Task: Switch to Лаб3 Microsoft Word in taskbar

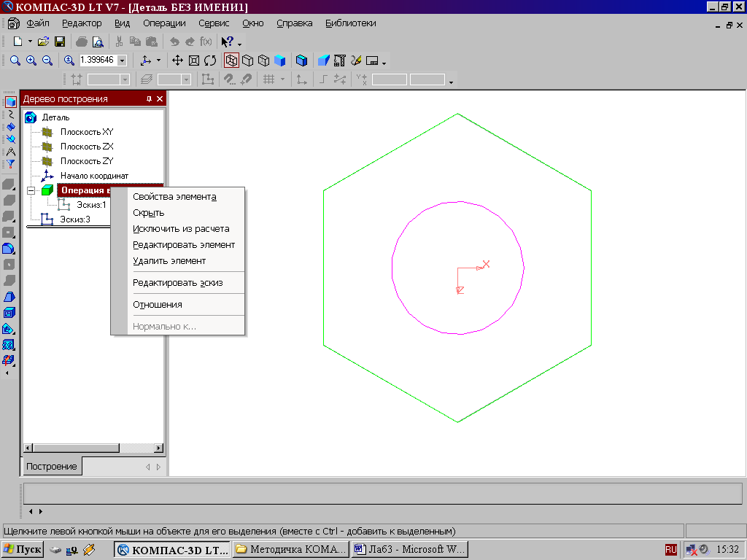Action: click(409, 549)
